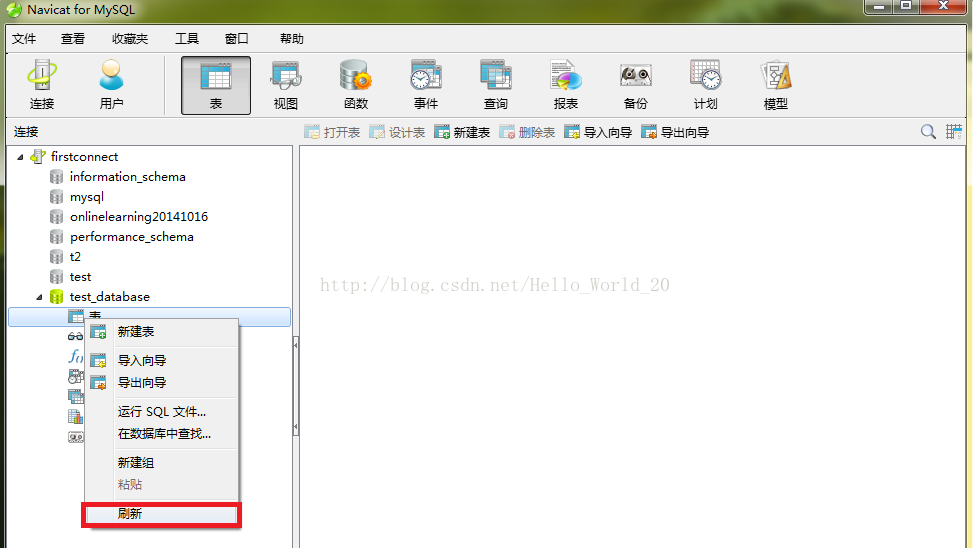Select the t2 database
This screenshot has width=973, height=548.
pyautogui.click(x=75, y=256)
